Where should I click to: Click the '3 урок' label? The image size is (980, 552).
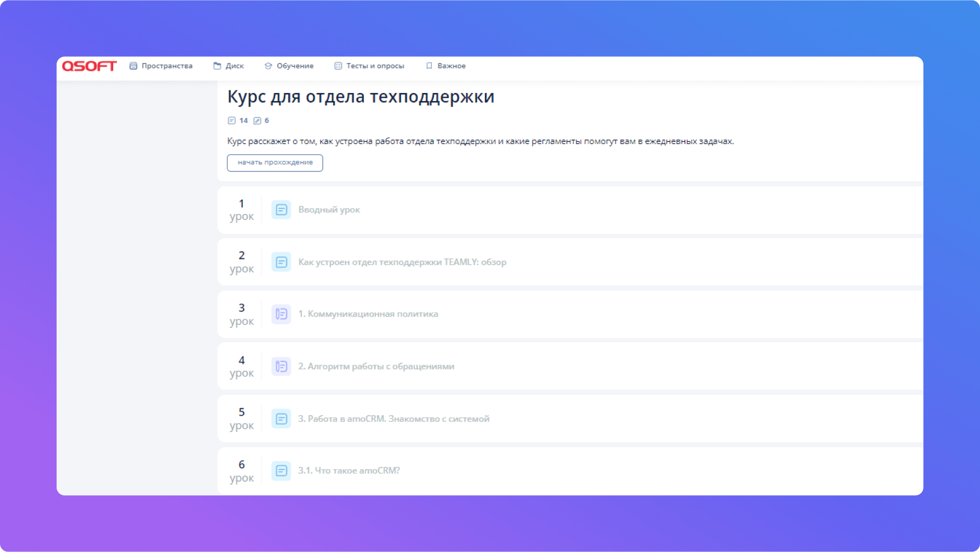pos(241,315)
